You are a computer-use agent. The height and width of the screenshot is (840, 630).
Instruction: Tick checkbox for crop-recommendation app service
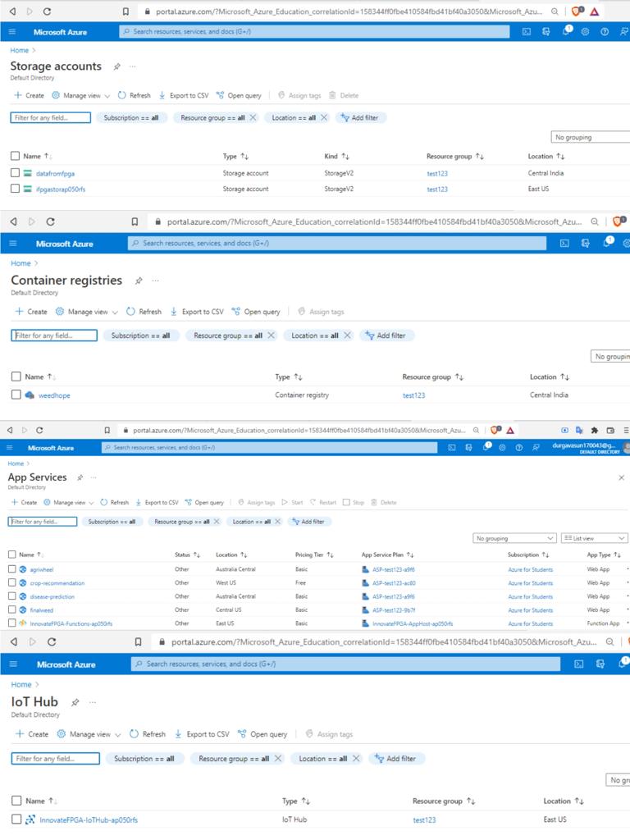[x=11, y=582]
